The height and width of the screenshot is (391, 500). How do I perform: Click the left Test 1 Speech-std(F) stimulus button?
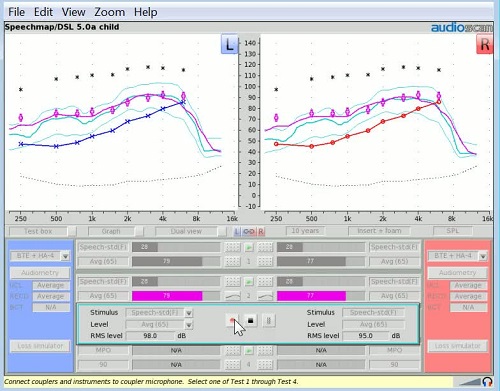coord(103,247)
